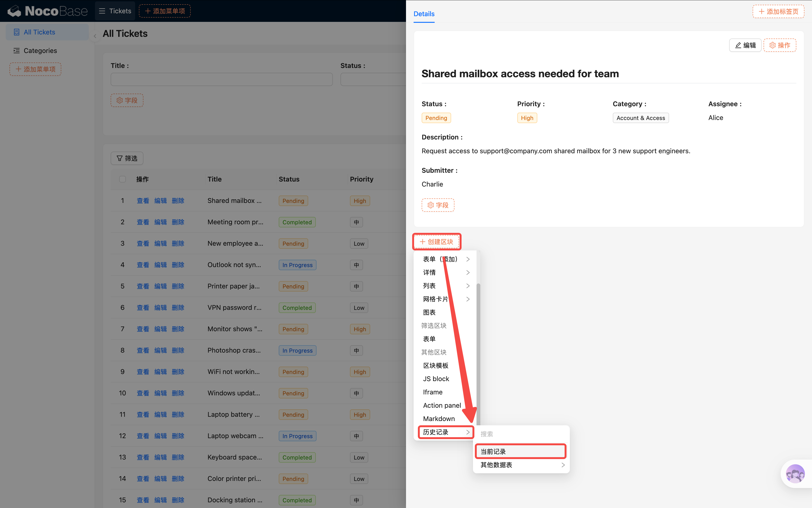812x508 pixels.
Task: Select 当前记录 from the submenu
Action: [x=520, y=451]
